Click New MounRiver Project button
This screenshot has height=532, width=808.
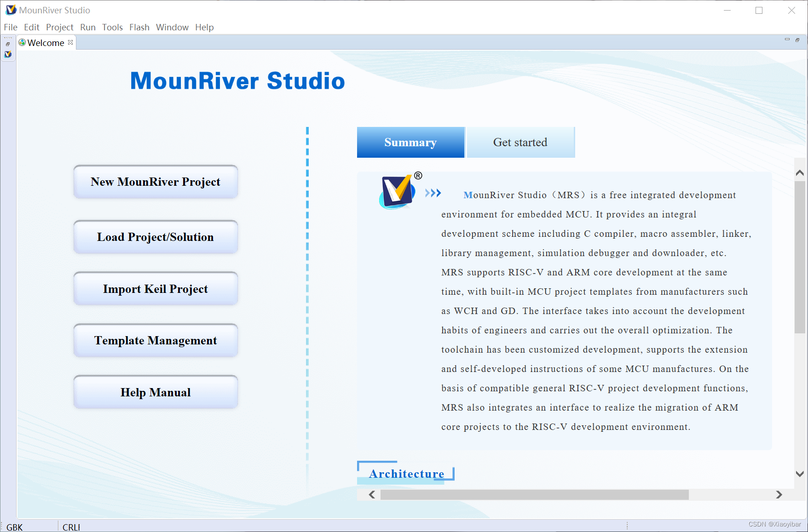click(156, 182)
